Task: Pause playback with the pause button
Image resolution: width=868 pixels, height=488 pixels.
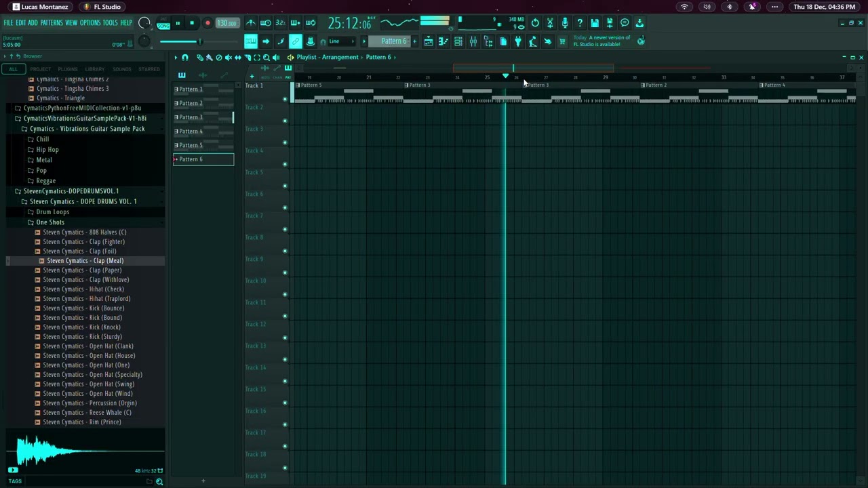Action: click(x=178, y=23)
